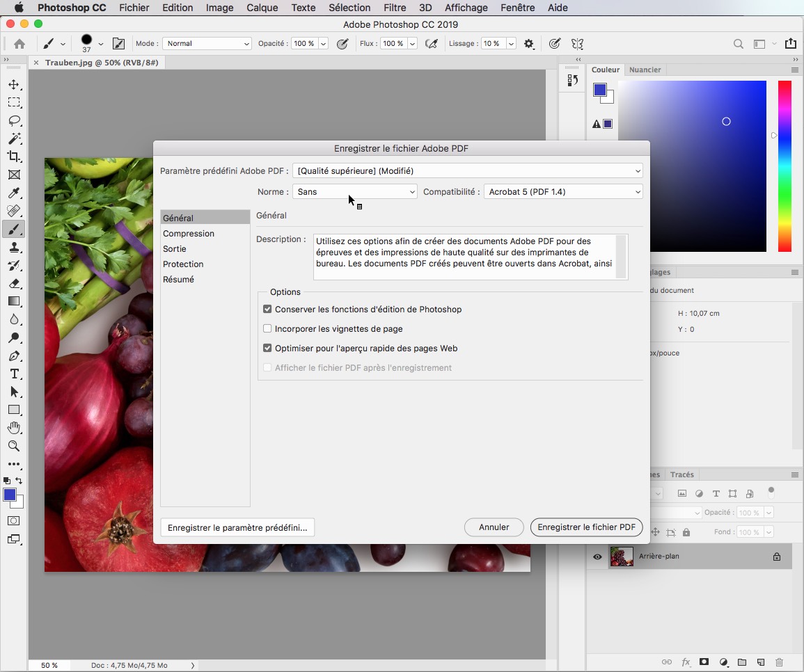The height and width of the screenshot is (672, 804).
Task: Click the Description text box
Action: coord(470,257)
